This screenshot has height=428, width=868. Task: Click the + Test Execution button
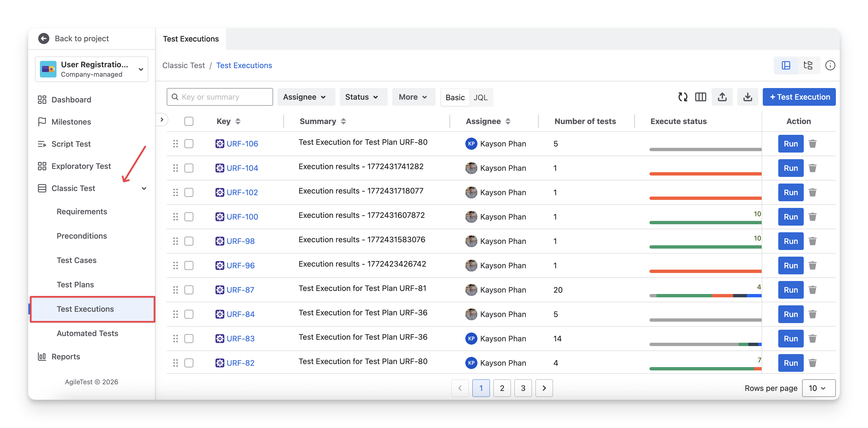click(799, 97)
